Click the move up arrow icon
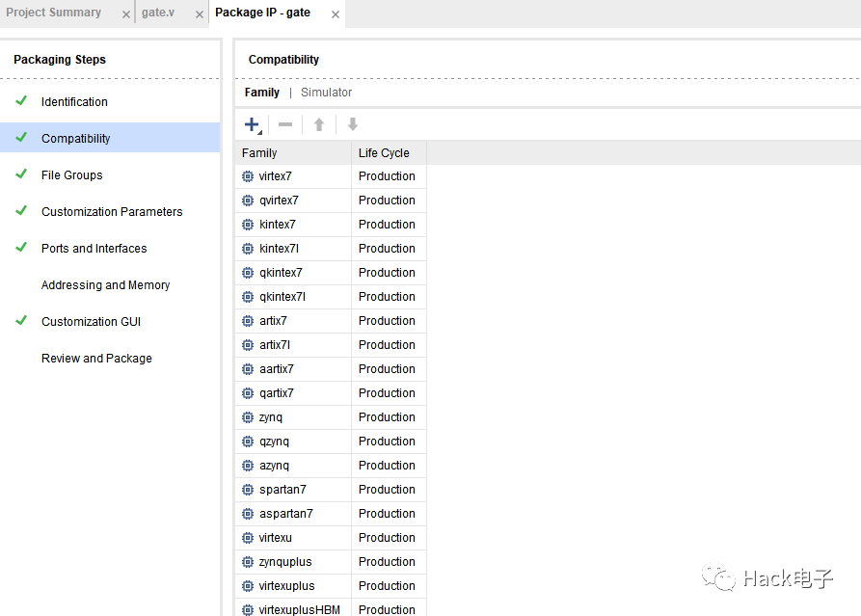861x616 pixels. (x=319, y=124)
